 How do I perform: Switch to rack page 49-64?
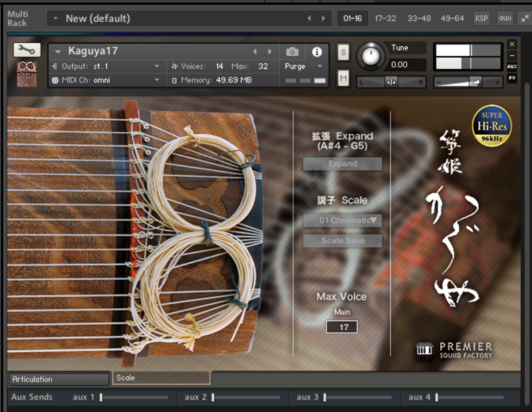[x=452, y=19]
